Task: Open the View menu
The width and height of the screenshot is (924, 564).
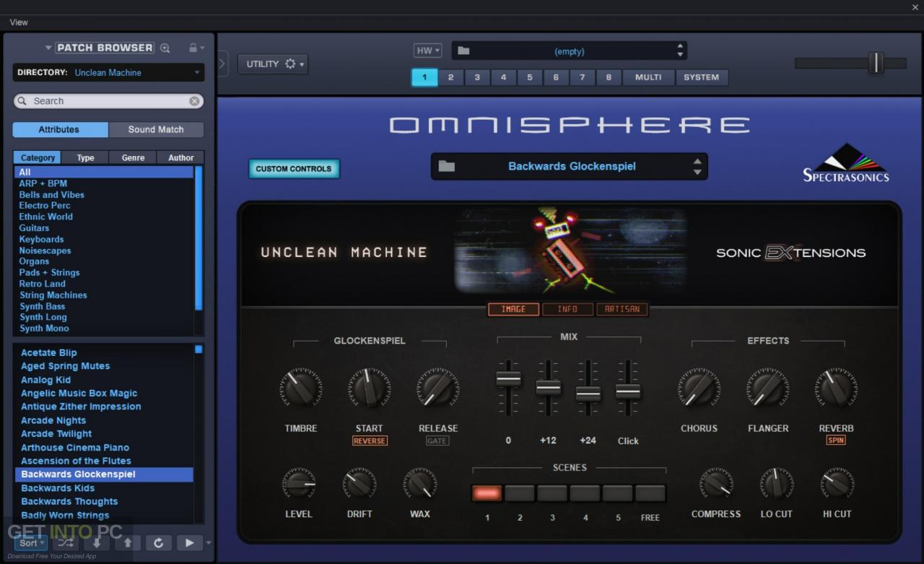Action: tap(19, 22)
